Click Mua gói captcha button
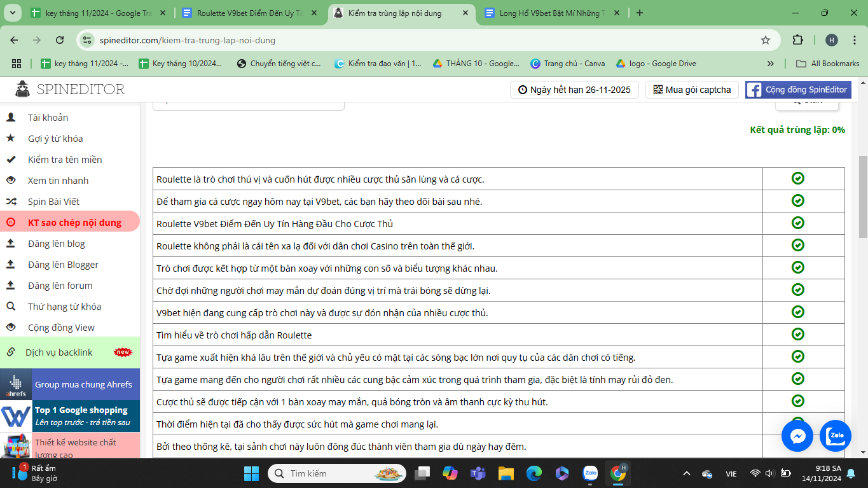868x488 pixels. 692,90
